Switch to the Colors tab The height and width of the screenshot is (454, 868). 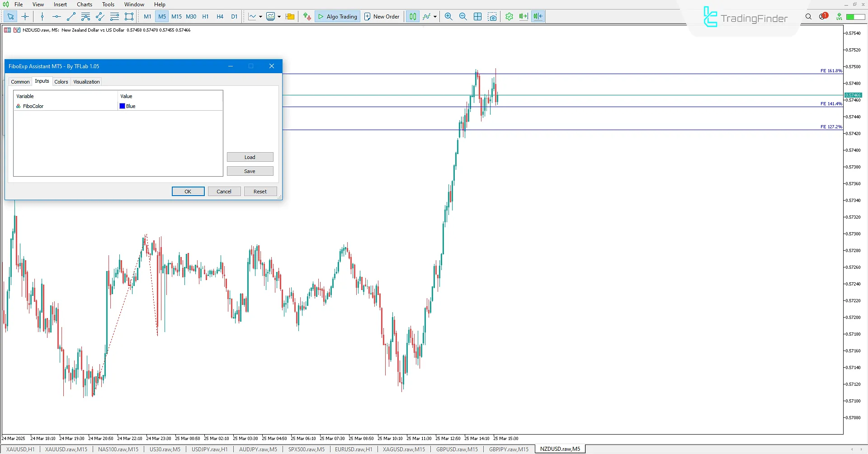click(61, 82)
